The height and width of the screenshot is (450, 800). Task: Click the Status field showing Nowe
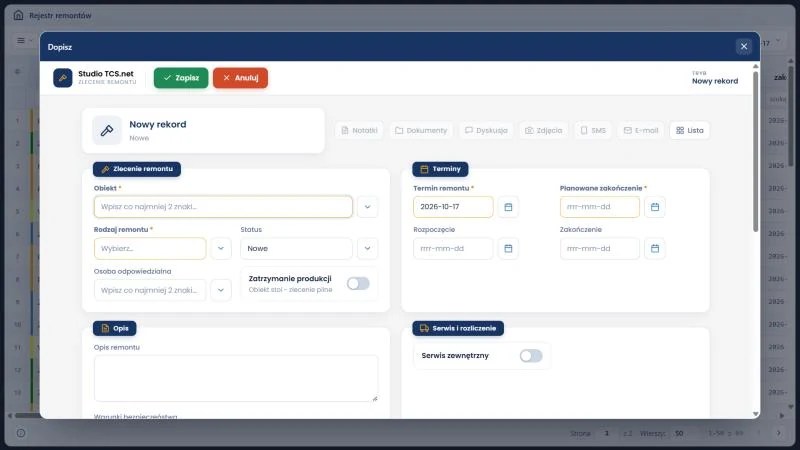(x=296, y=248)
